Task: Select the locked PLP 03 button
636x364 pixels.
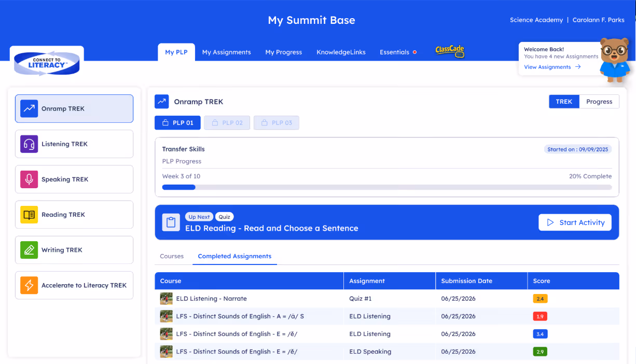Action: 276,123
